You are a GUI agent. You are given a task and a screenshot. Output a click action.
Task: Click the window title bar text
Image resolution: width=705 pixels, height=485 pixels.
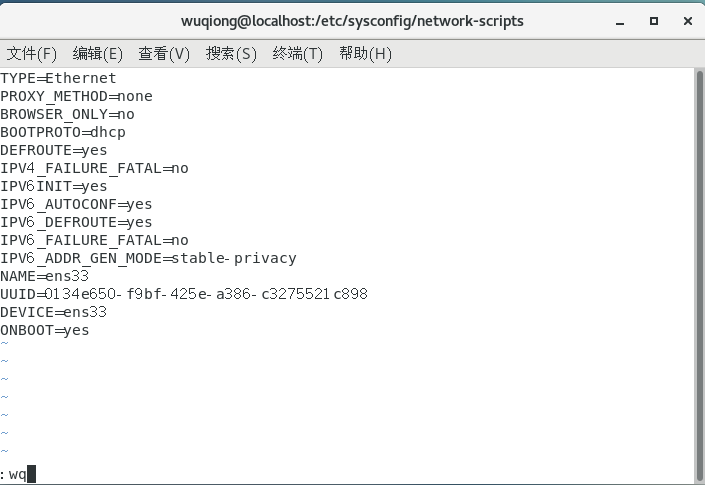coord(352,20)
